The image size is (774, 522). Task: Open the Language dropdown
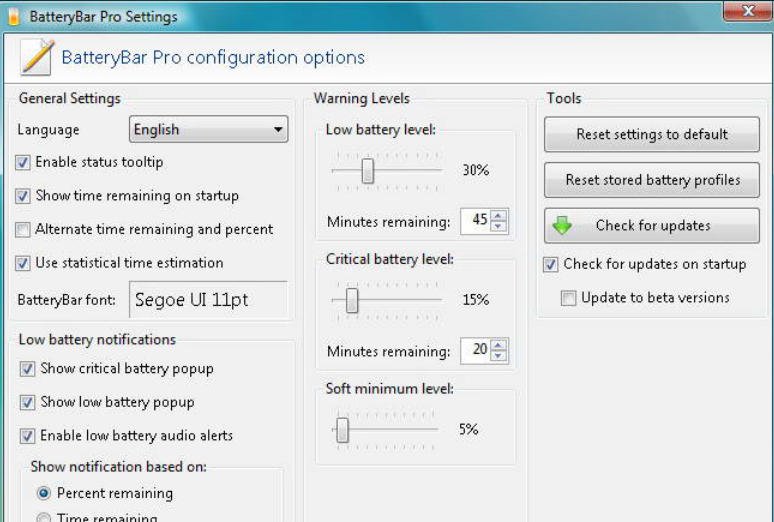pyautogui.click(x=208, y=130)
